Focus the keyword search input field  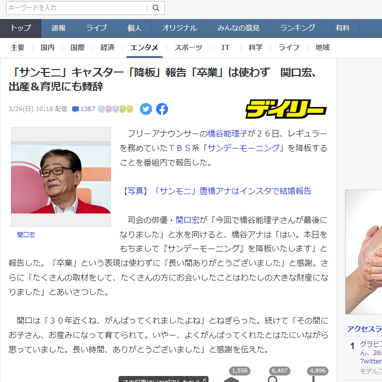[x=77, y=8]
